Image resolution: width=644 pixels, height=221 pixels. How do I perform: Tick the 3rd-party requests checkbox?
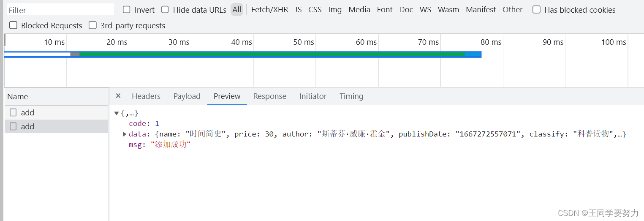(x=93, y=25)
